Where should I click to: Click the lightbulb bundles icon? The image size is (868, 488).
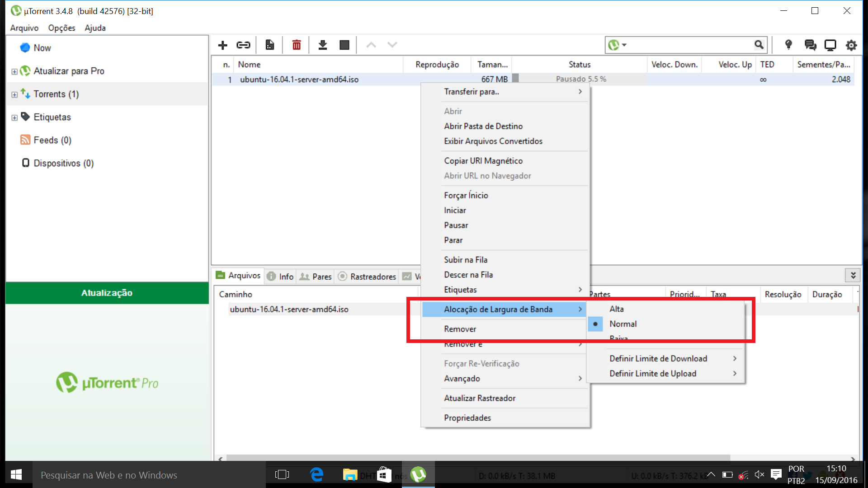tap(788, 45)
